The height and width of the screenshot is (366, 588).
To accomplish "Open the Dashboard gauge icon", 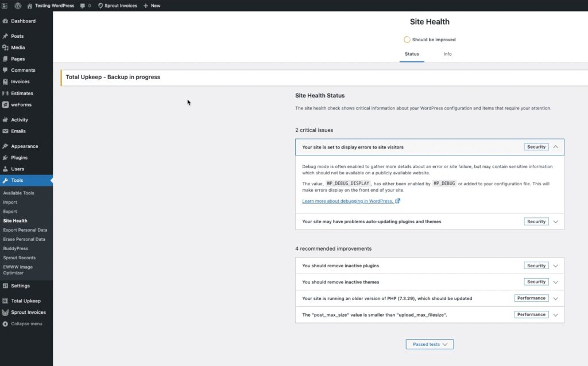I will (x=5, y=21).
